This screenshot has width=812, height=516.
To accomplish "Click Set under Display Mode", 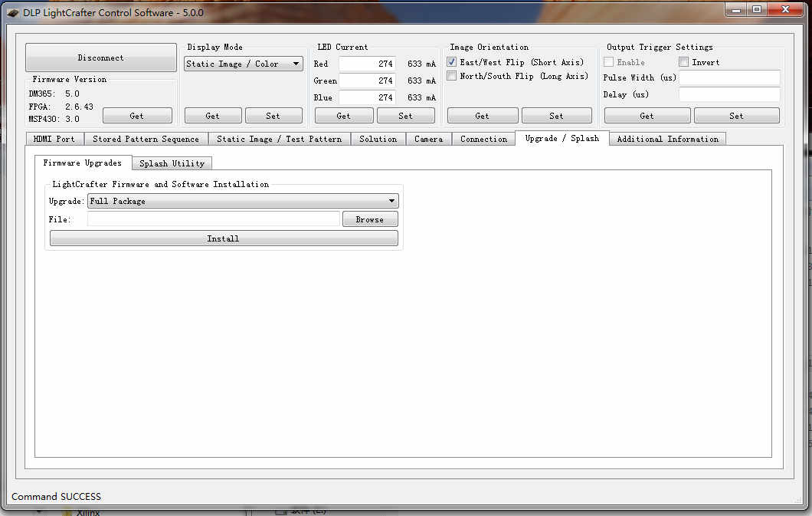I will (273, 116).
